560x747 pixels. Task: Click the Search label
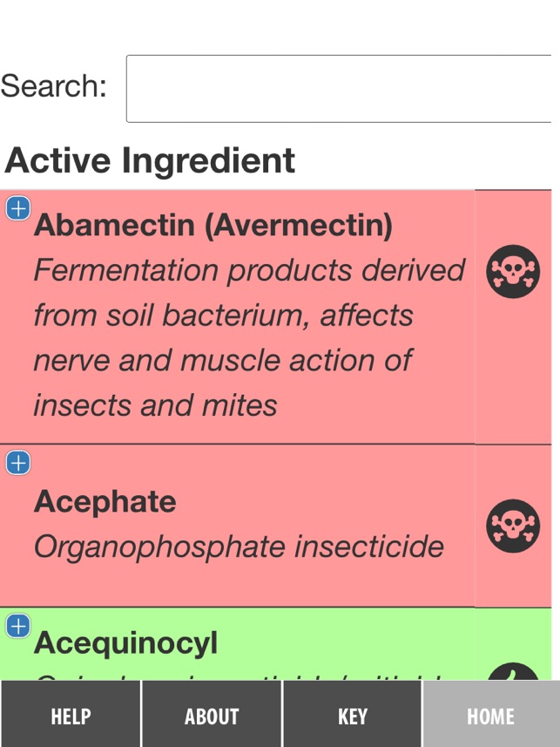pyautogui.click(x=56, y=85)
